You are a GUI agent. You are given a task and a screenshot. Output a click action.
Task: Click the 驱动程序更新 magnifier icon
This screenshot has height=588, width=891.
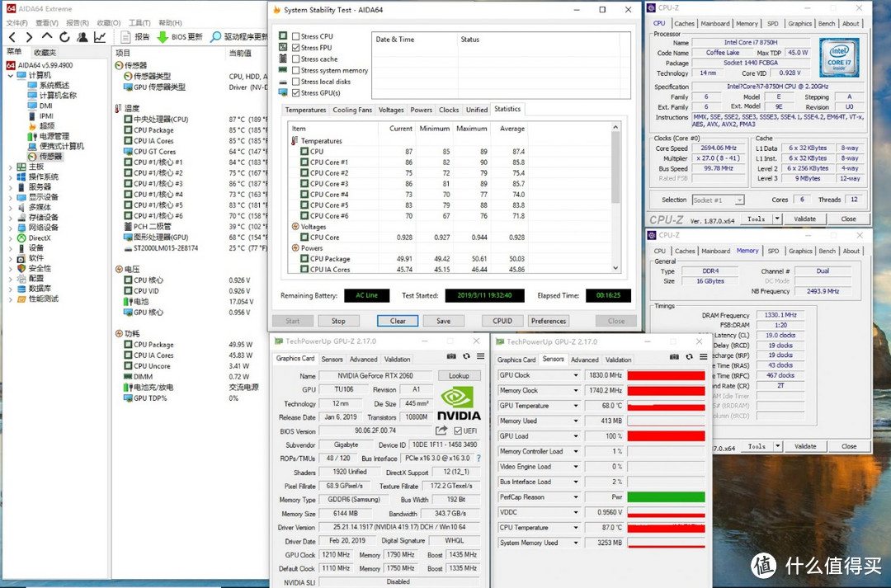pyautogui.click(x=216, y=37)
